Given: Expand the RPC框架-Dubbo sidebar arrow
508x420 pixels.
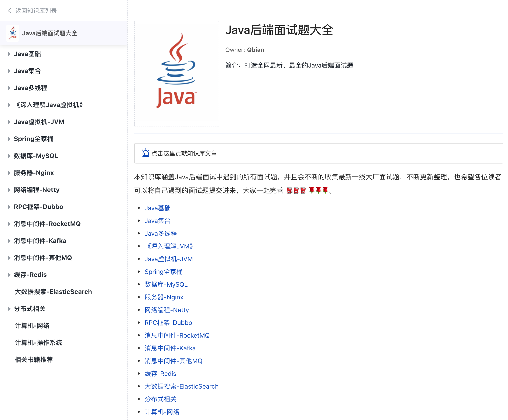Looking at the screenshot, I should pos(9,207).
